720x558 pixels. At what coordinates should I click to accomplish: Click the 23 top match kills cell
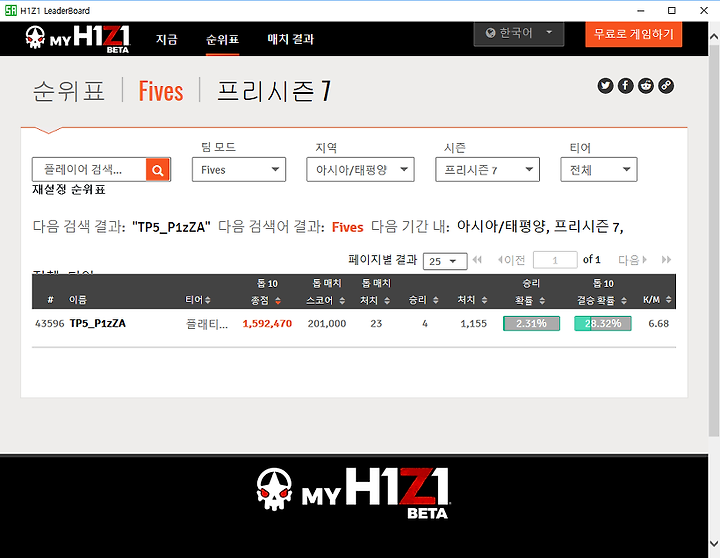(376, 323)
